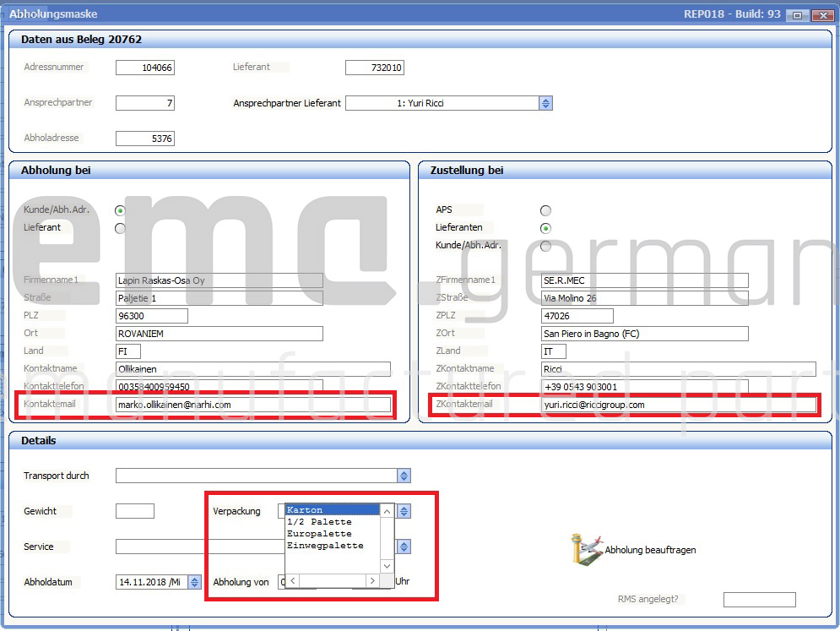Choose Kunde/Abh.Adr. radio under Zustellung bei
Screen dimensions: 840x631
point(545,246)
